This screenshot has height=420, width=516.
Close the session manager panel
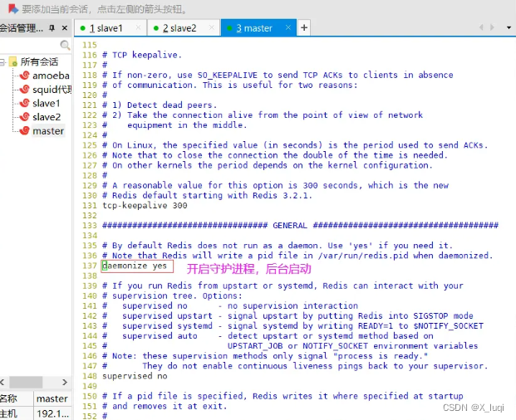65,28
